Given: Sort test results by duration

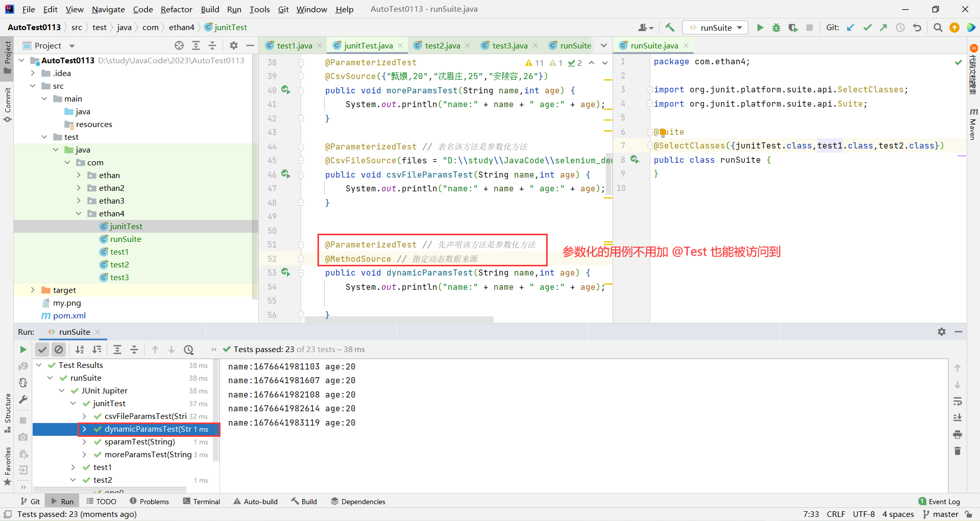Looking at the screenshot, I should pos(96,350).
